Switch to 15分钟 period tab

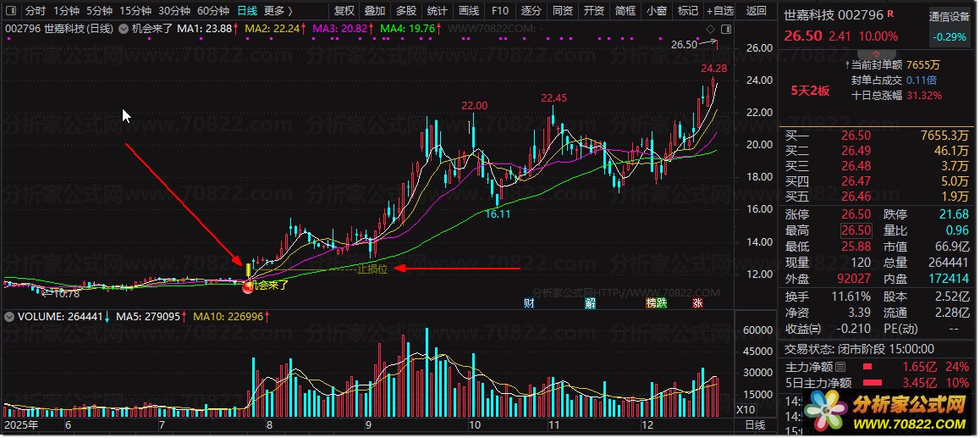click(135, 11)
